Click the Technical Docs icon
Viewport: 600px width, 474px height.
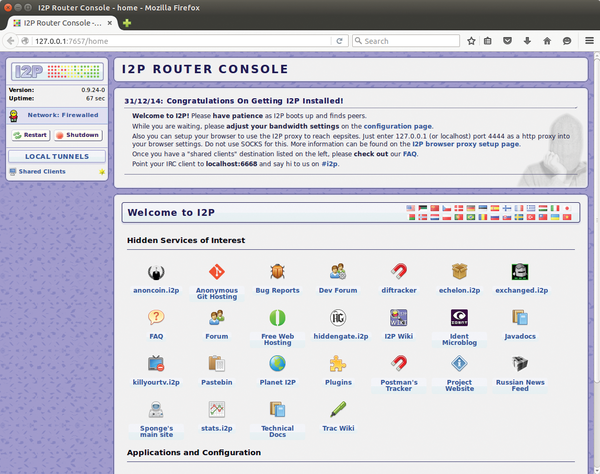[x=277, y=410]
